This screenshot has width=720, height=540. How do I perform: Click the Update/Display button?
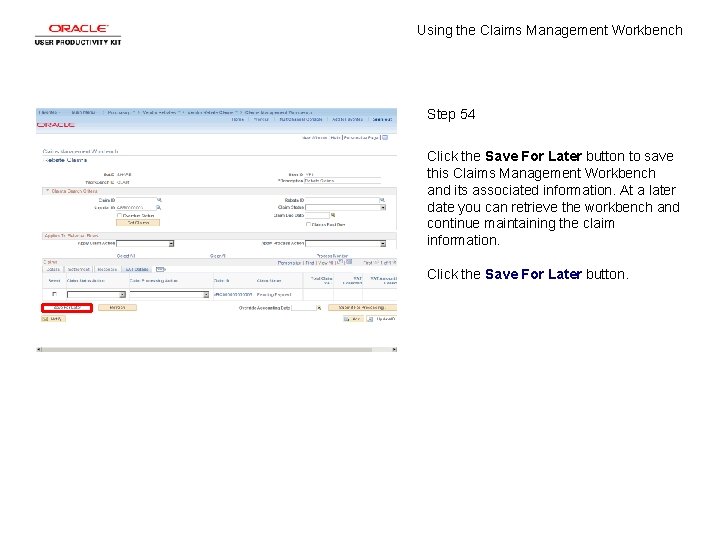[382, 319]
